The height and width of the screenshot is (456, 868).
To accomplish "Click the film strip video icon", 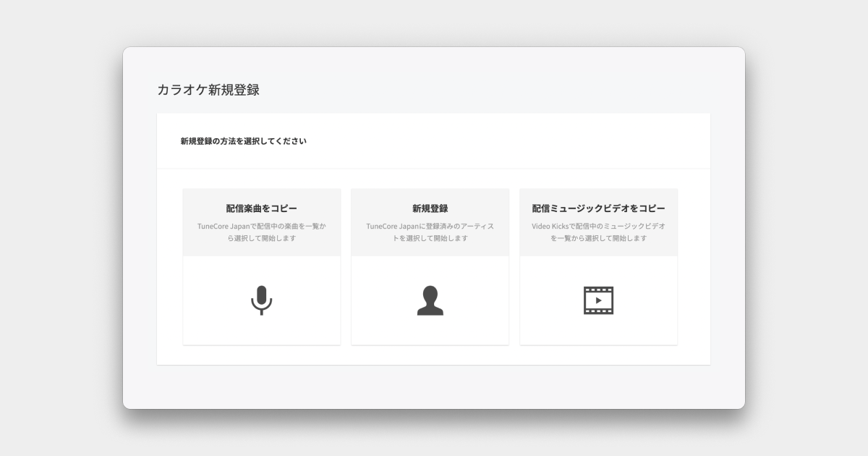I will tap(598, 300).
